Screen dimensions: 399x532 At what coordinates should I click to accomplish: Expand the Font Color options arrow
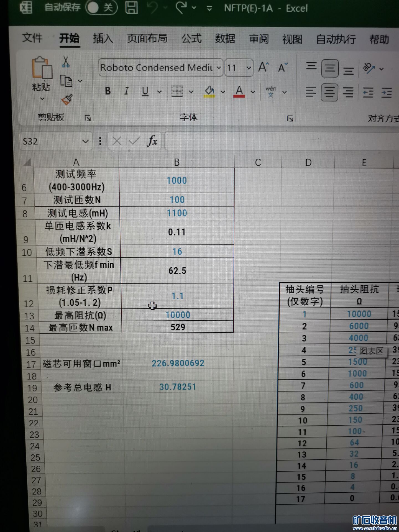coord(253,92)
